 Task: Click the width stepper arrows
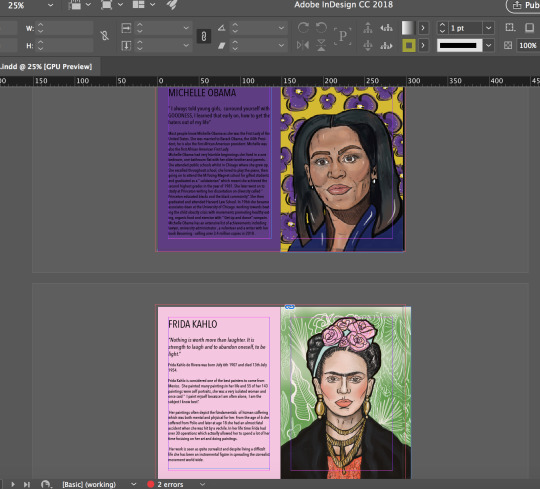tap(40, 28)
